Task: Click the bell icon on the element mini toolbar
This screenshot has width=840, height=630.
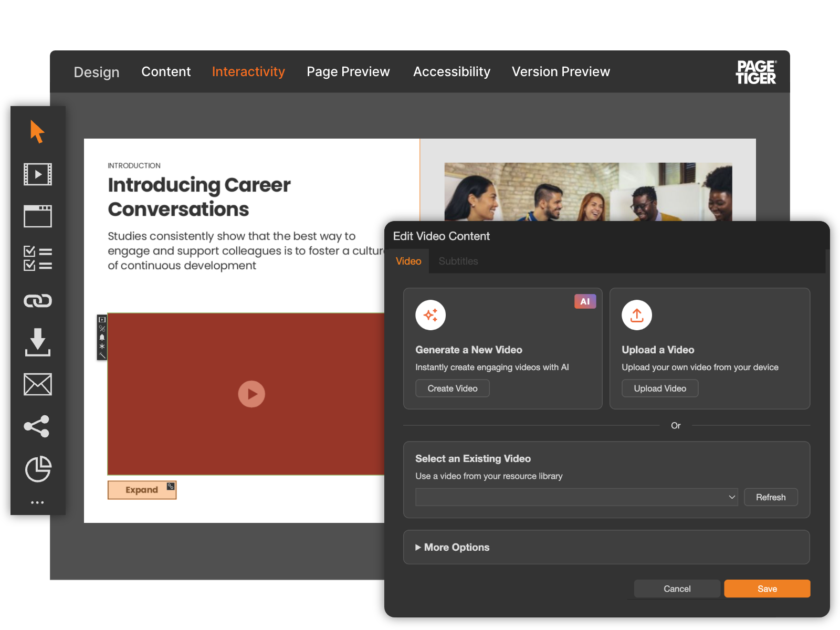Action: [102, 338]
